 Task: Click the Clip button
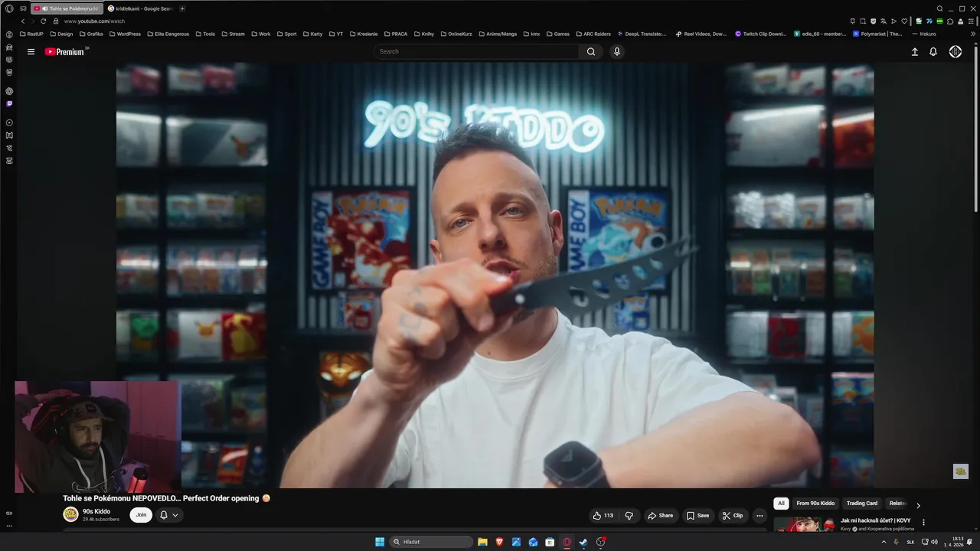coord(733,516)
